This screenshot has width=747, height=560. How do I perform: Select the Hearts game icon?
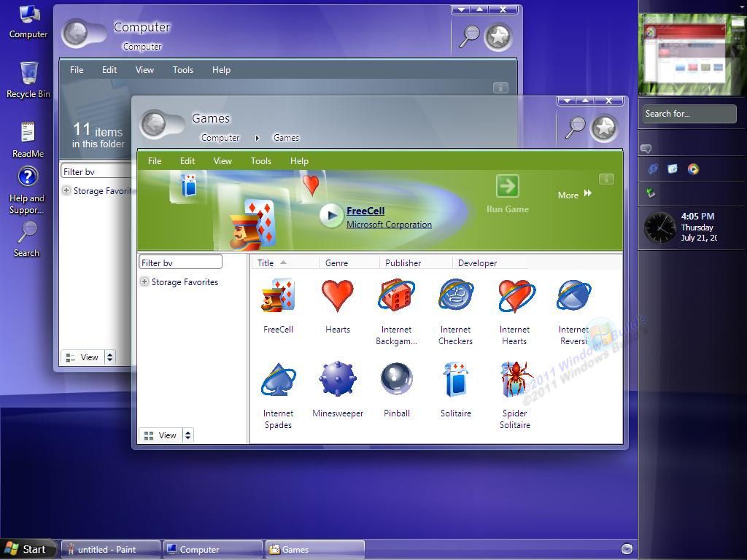(x=337, y=296)
